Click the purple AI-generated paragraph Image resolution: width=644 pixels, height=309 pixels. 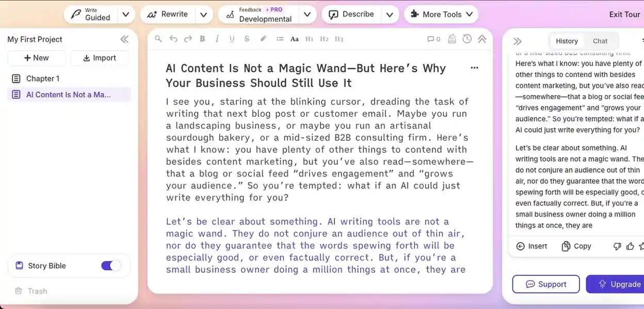tap(316, 245)
